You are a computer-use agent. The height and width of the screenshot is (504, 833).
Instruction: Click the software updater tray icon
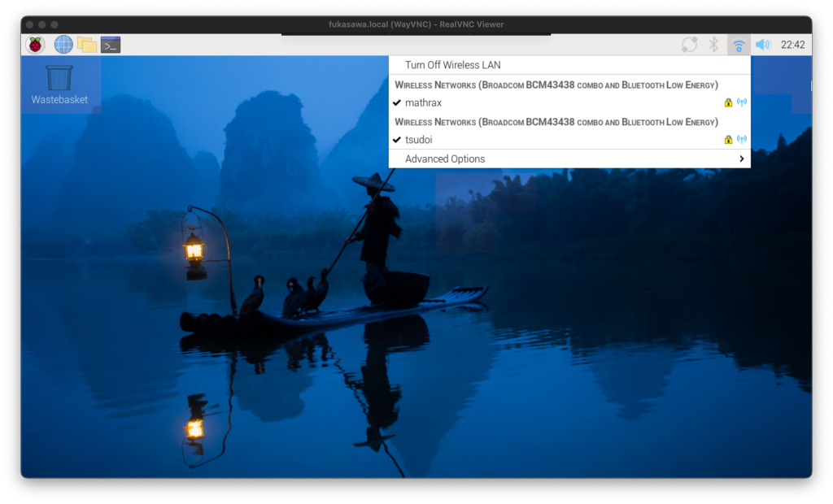689,45
